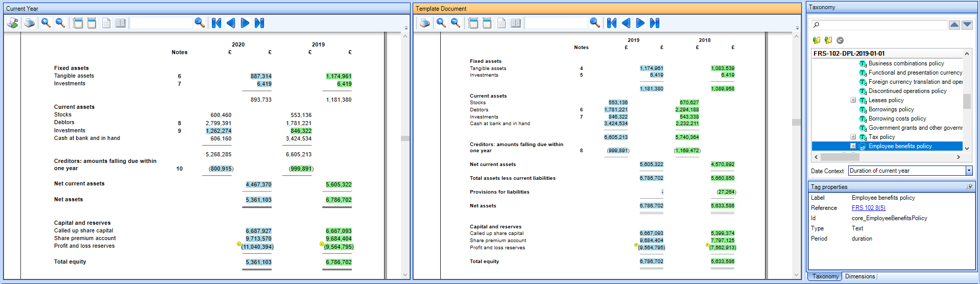980x284 pixels.
Task: Select (11,040,394) profit and loss reserves value
Action: (x=257, y=247)
